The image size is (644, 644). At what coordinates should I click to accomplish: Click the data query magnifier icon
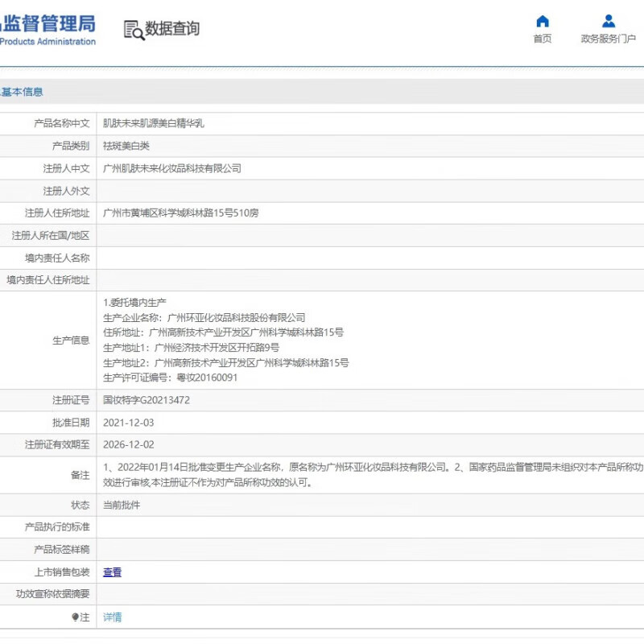(133, 30)
